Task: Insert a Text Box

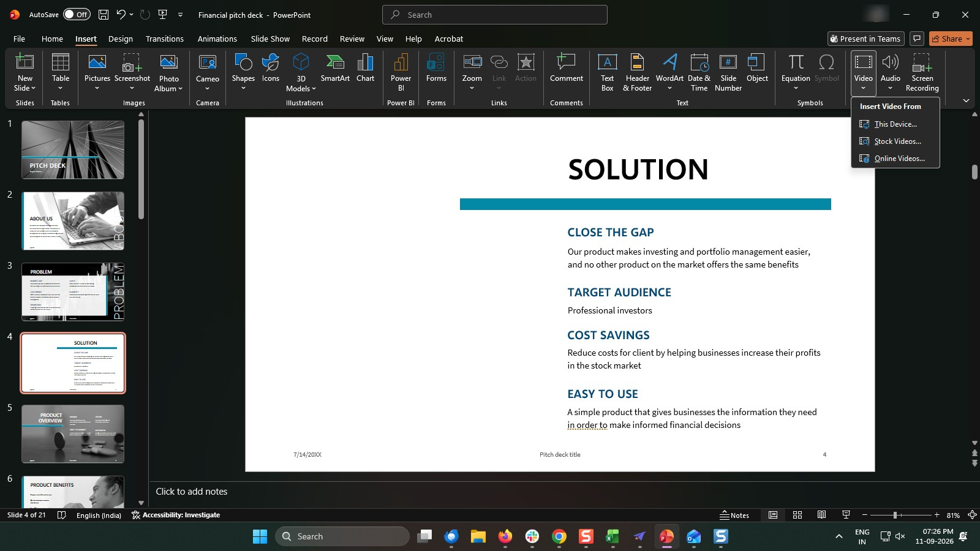Action: point(607,72)
